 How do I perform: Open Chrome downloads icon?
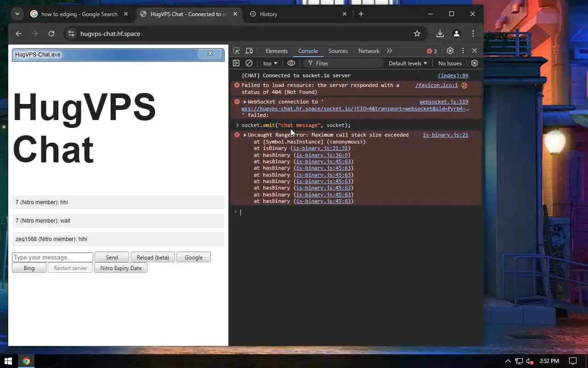click(x=440, y=34)
